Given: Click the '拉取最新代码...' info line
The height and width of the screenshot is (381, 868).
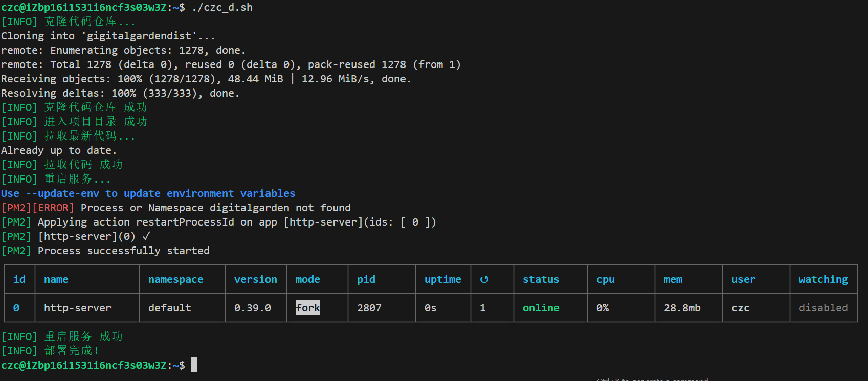Looking at the screenshot, I should [x=68, y=136].
